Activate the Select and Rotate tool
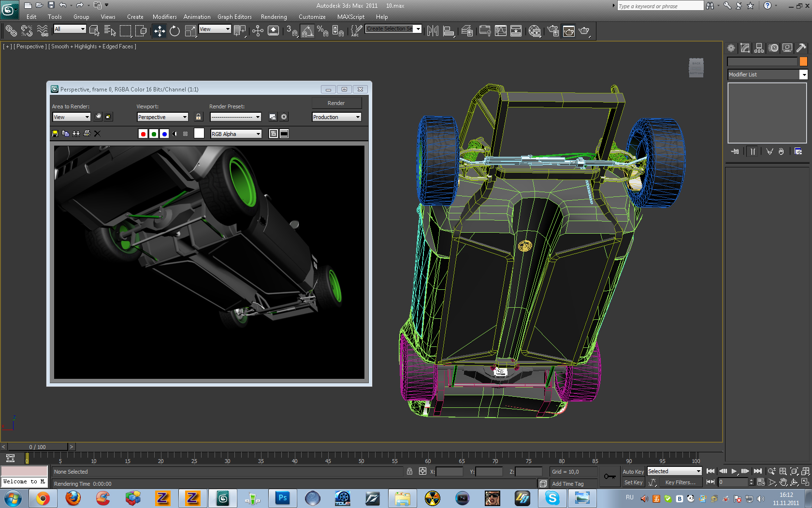This screenshot has width=812, height=508. pyautogui.click(x=174, y=31)
